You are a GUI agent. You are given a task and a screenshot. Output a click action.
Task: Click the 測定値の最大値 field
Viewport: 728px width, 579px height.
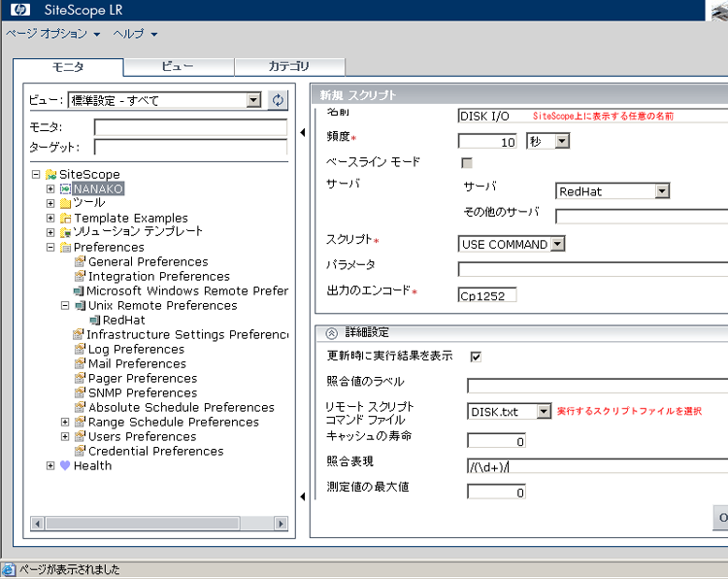point(496,492)
